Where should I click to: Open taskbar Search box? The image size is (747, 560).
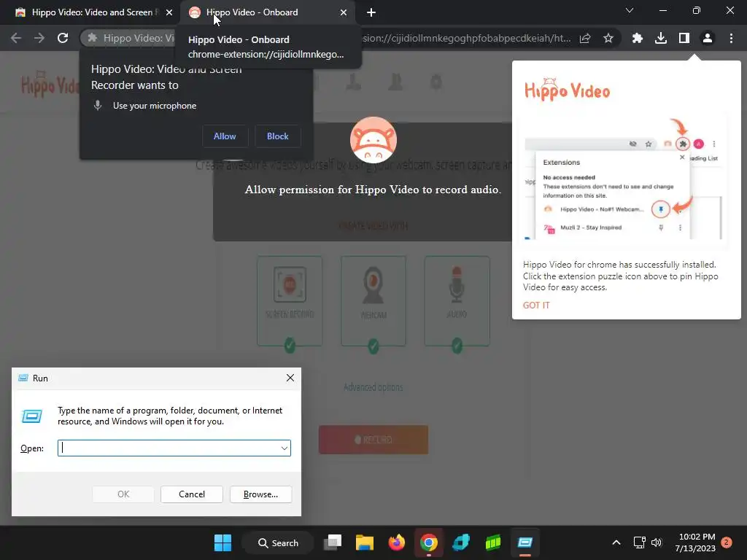tap(278, 542)
